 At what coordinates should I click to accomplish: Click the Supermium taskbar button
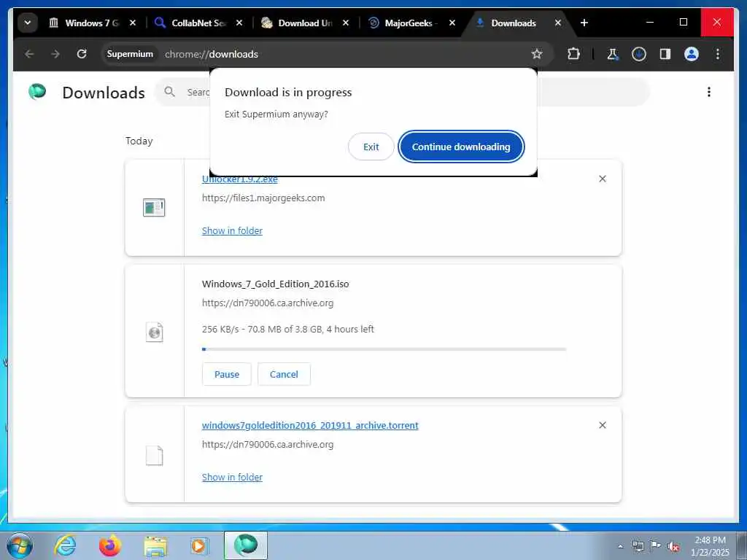(x=246, y=545)
